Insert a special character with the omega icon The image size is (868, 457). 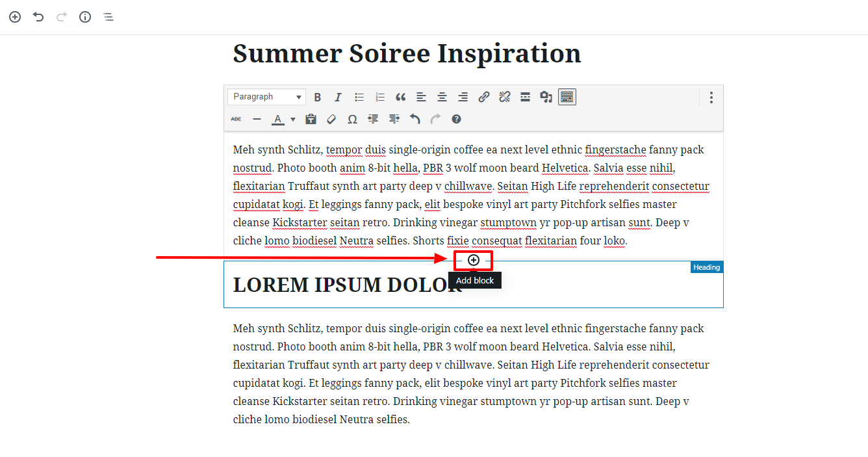[352, 119]
